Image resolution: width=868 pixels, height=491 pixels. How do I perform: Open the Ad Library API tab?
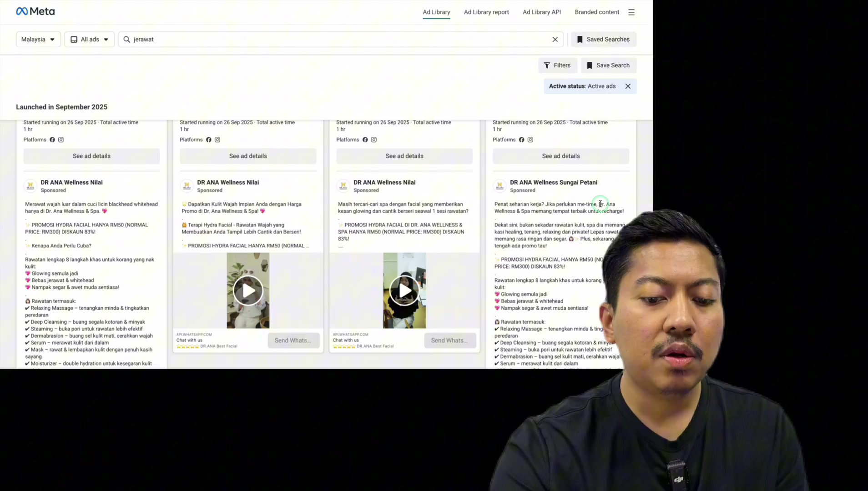541,12
